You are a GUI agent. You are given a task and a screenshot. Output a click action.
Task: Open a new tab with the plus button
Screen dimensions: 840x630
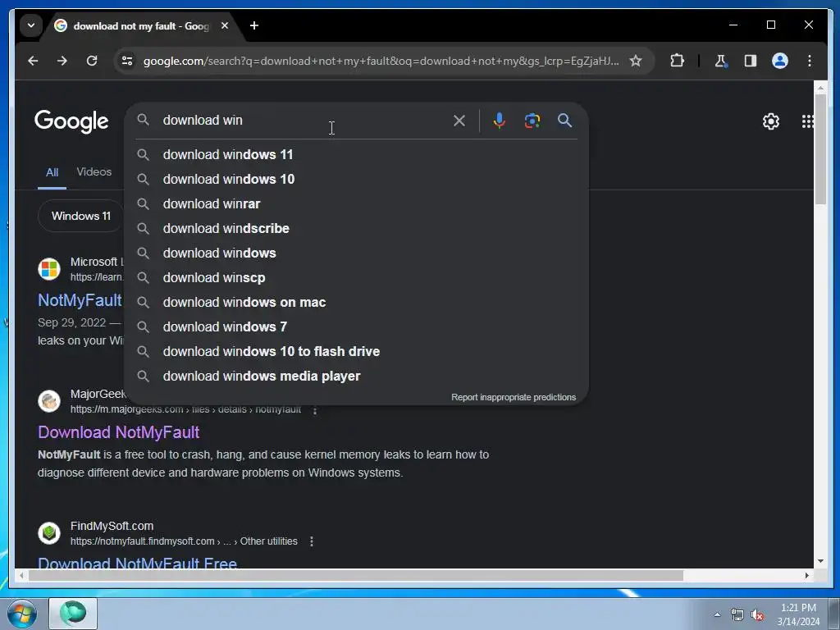click(x=254, y=25)
